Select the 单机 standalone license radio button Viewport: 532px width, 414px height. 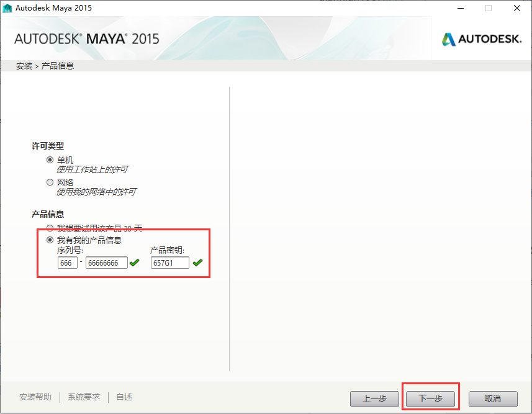coord(50,160)
